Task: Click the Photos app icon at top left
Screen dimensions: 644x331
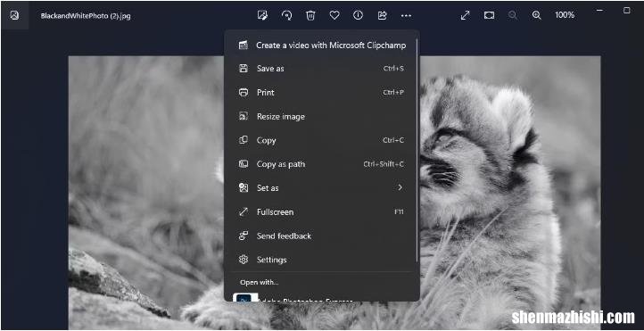Action: click(14, 15)
